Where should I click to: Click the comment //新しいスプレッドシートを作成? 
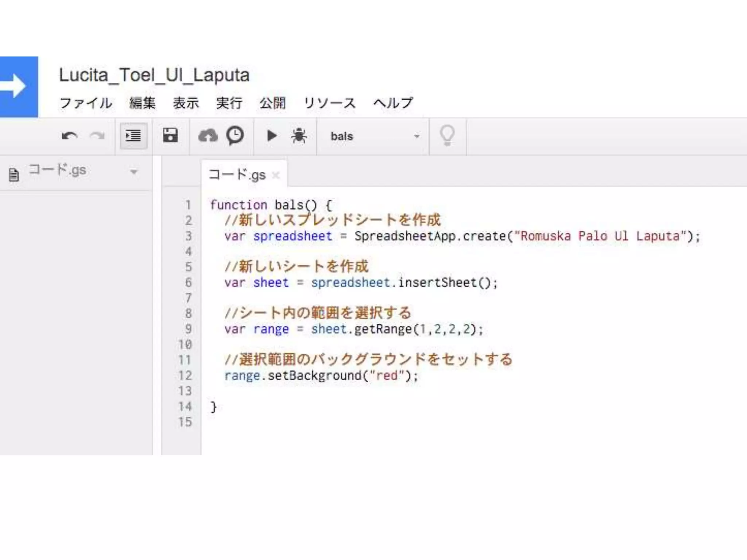(333, 220)
